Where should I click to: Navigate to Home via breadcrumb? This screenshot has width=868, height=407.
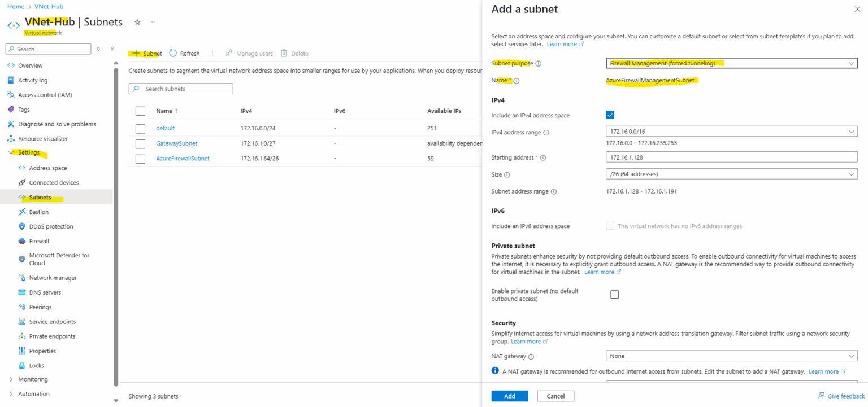[15, 6]
